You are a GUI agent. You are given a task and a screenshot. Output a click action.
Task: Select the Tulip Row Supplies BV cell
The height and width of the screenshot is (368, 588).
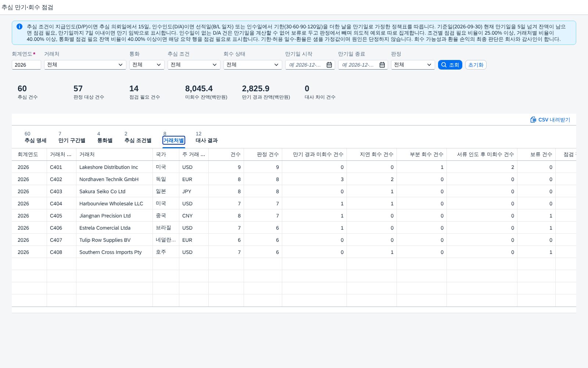click(114, 240)
